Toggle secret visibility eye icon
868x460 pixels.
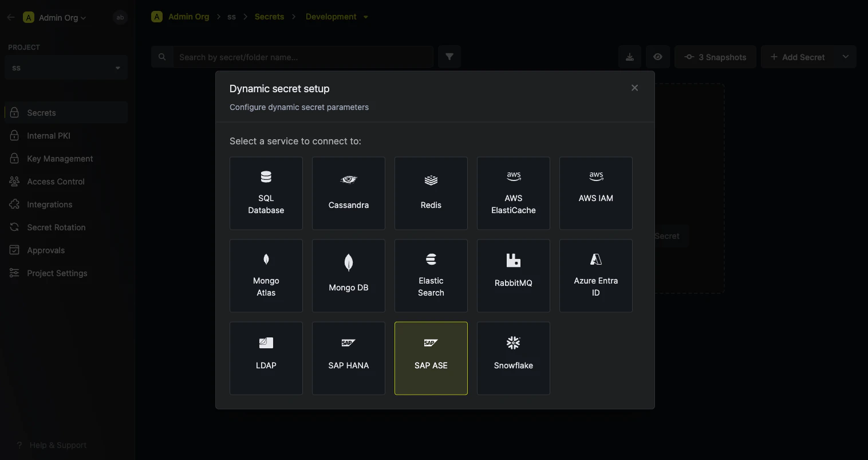[658, 57]
